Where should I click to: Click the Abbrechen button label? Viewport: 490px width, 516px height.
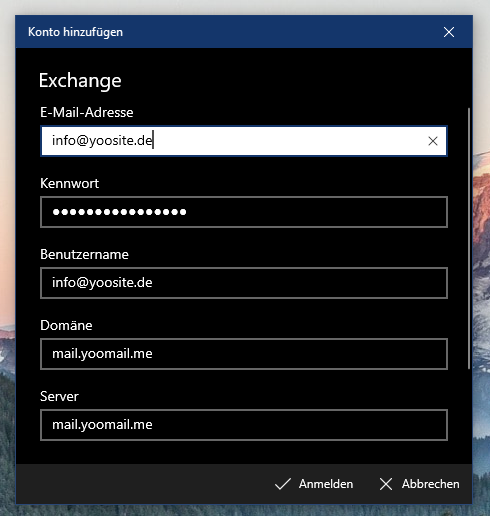430,484
